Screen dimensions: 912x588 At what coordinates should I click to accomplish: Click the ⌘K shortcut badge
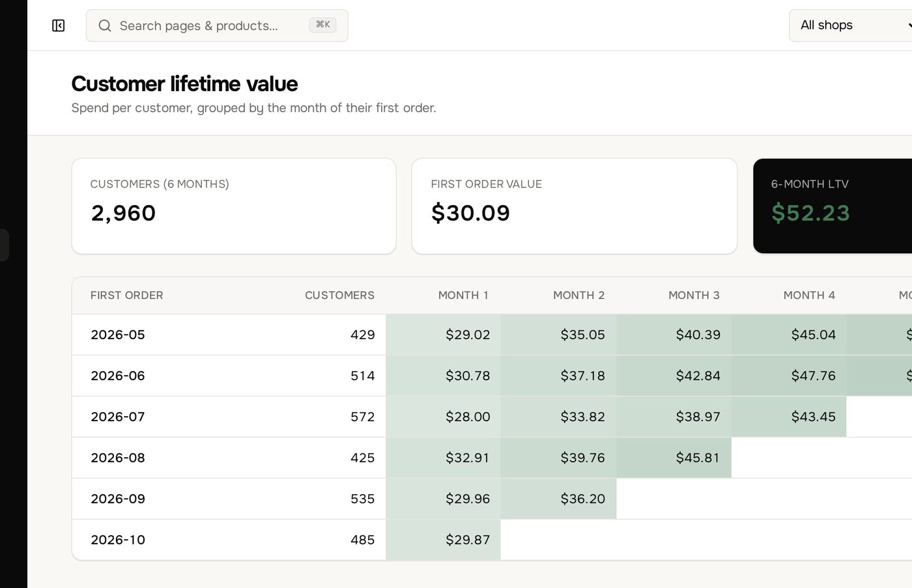[x=322, y=25]
